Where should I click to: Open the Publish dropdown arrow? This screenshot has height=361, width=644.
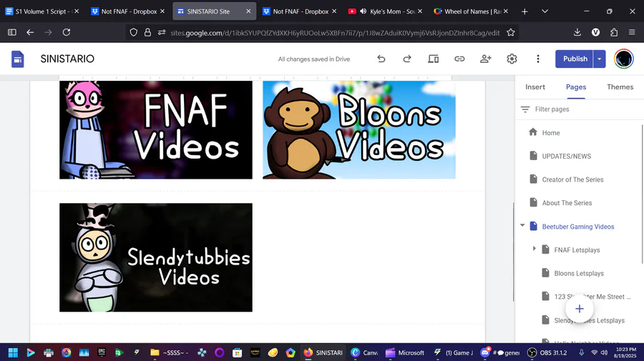pyautogui.click(x=599, y=59)
